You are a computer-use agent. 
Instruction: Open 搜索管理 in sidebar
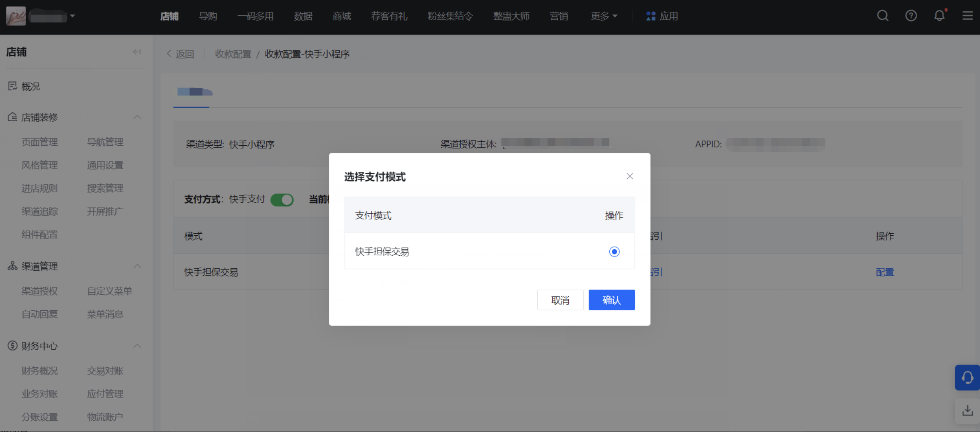click(105, 188)
